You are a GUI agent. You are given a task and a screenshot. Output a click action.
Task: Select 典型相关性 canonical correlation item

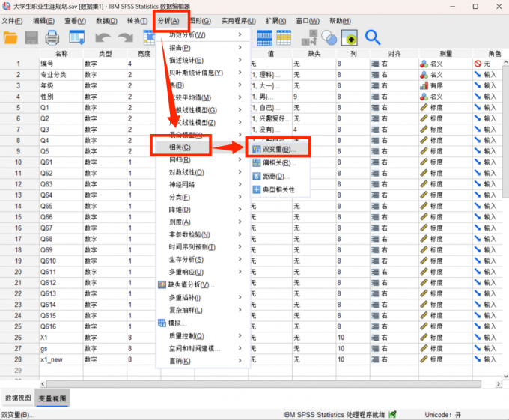(x=278, y=189)
